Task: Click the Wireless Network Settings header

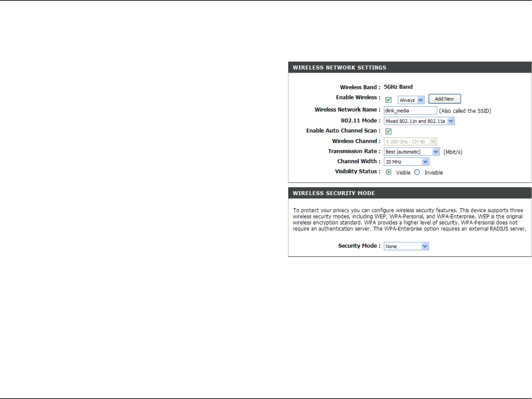Action: pos(410,68)
